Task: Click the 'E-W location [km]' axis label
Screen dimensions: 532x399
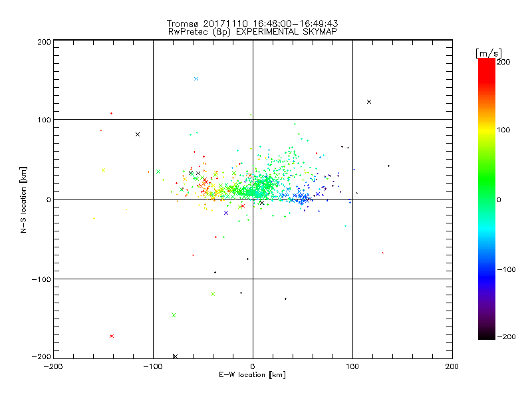Action: coord(252,375)
